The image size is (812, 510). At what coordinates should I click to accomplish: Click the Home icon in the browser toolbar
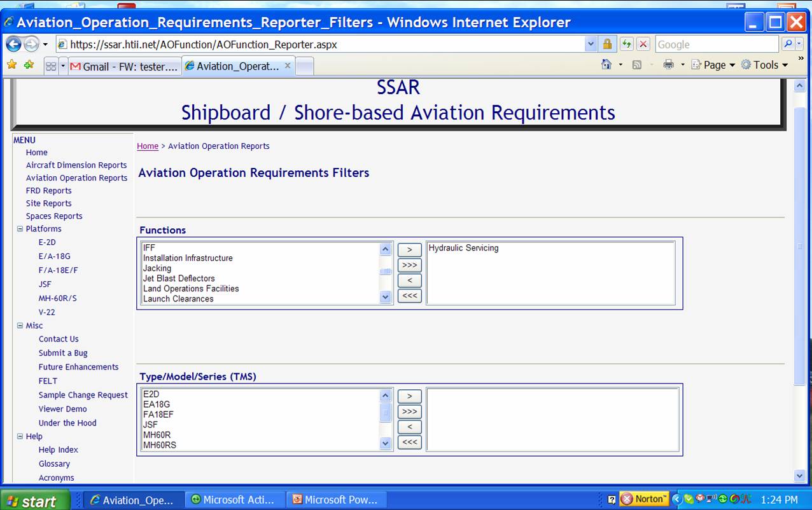point(606,65)
